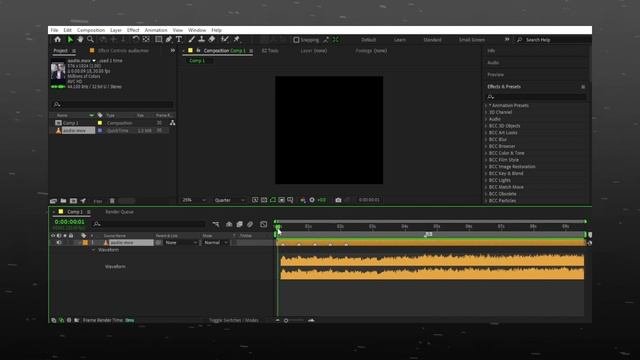This screenshot has height=360, width=640.
Task: Open the Composition menu
Action: pos(91,30)
